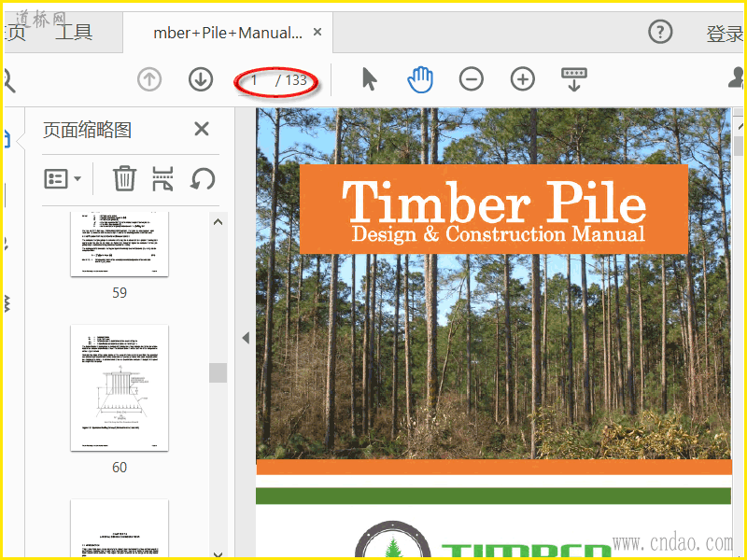
Task: Open the help question mark icon
Action: tap(660, 33)
